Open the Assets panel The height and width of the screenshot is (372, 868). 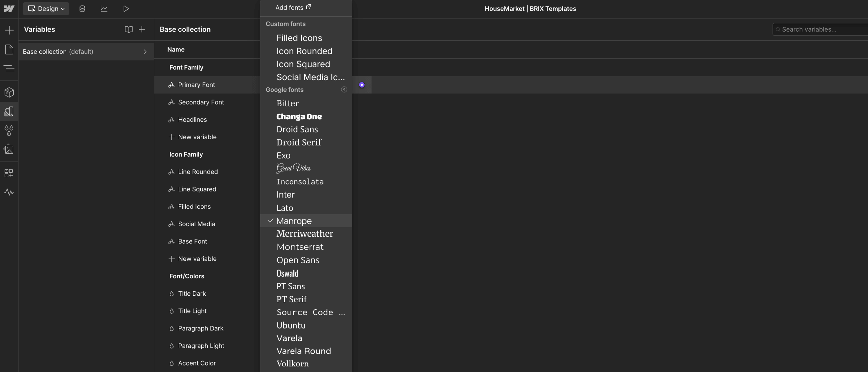(9, 149)
